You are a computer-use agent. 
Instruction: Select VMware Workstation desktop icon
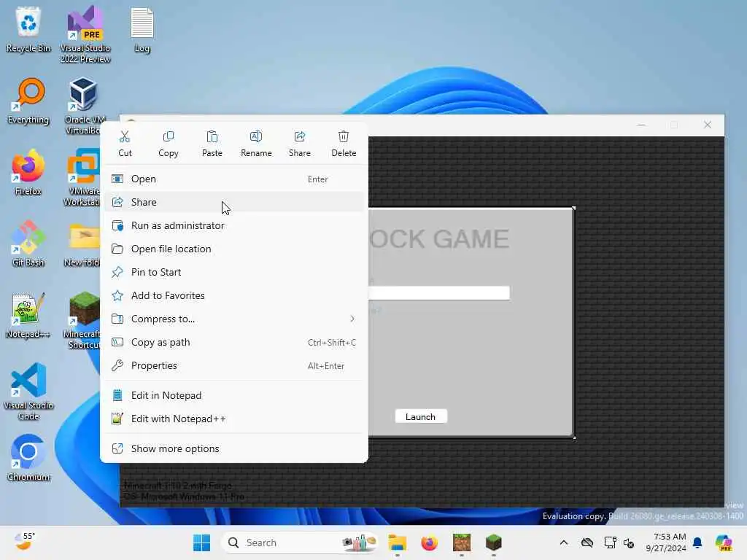(x=82, y=177)
